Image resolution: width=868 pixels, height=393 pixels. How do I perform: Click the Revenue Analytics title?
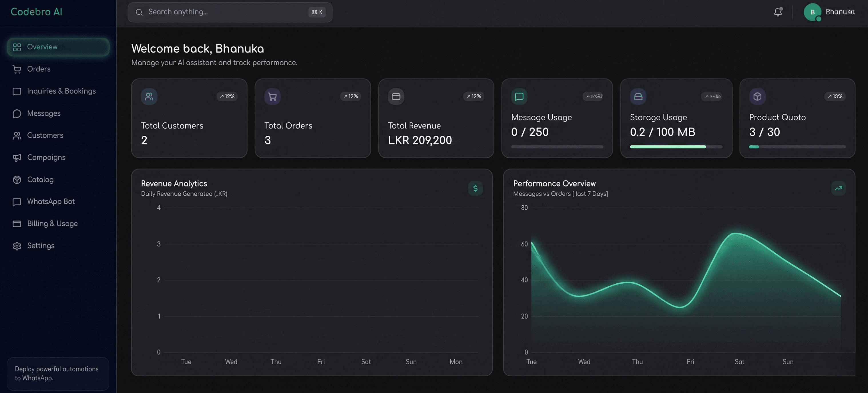[x=174, y=184]
